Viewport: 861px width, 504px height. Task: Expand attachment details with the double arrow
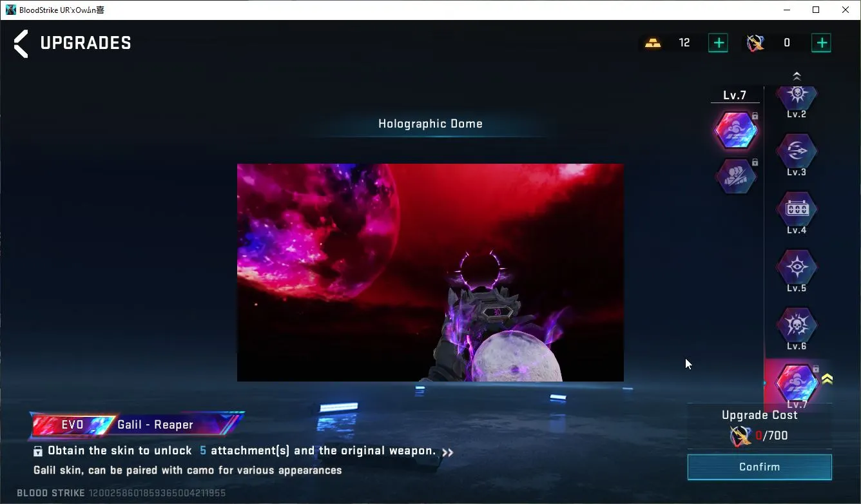point(448,452)
